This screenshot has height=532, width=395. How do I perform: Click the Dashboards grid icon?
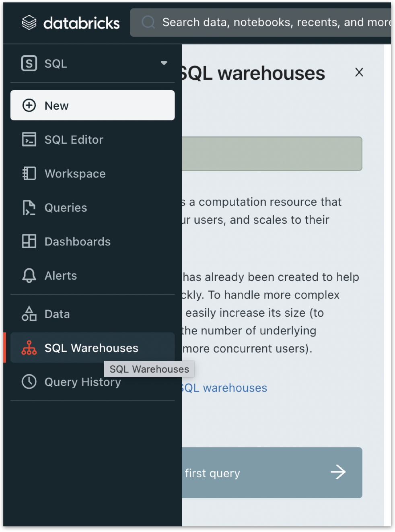29,241
